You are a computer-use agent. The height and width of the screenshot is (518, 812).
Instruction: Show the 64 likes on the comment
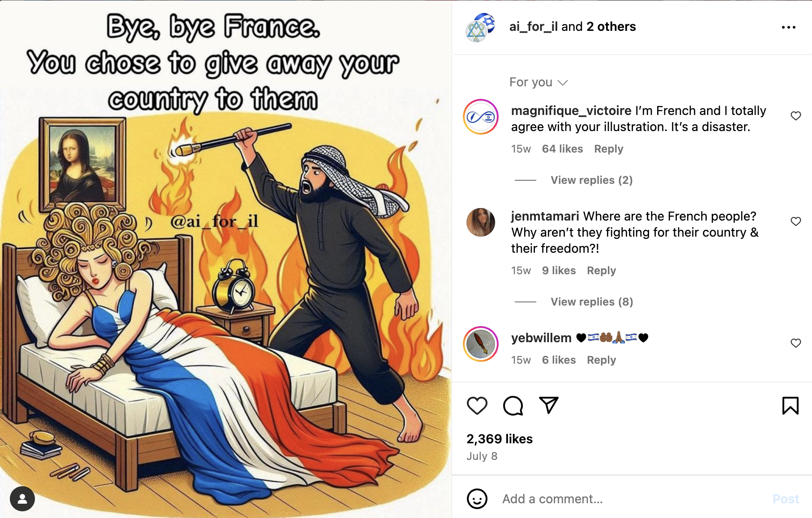[x=562, y=149]
